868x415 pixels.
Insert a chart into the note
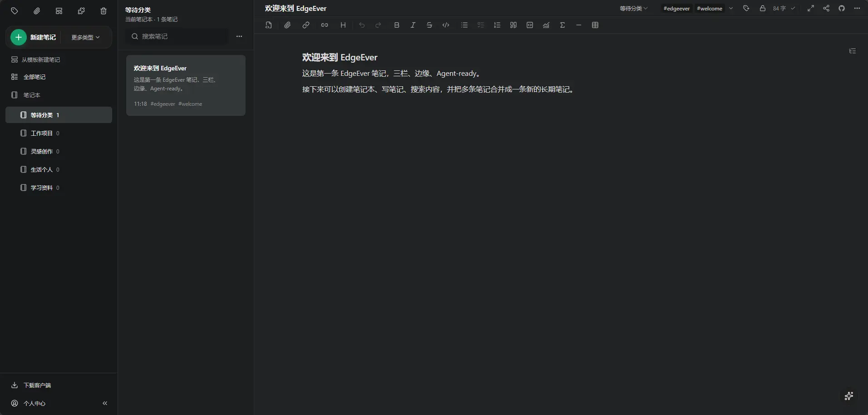(x=546, y=25)
